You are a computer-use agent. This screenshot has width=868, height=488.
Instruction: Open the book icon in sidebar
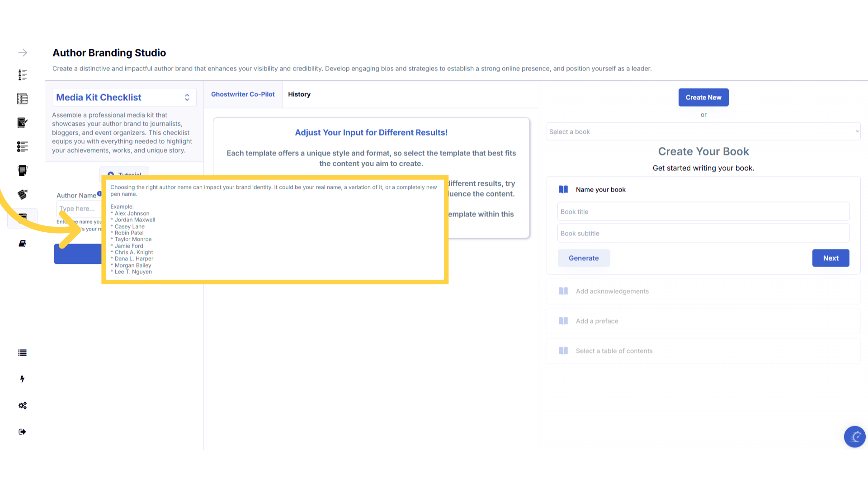tap(23, 244)
